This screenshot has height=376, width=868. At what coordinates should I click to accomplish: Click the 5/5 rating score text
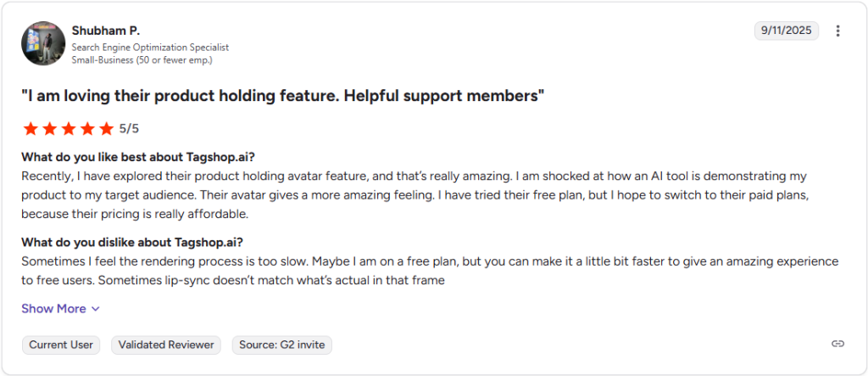pos(129,129)
